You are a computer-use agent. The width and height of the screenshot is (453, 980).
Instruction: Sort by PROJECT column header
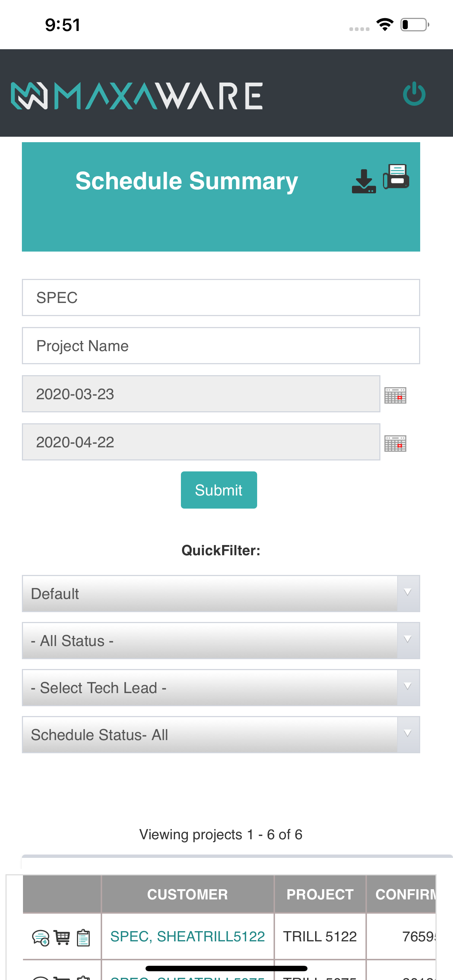[320, 894]
